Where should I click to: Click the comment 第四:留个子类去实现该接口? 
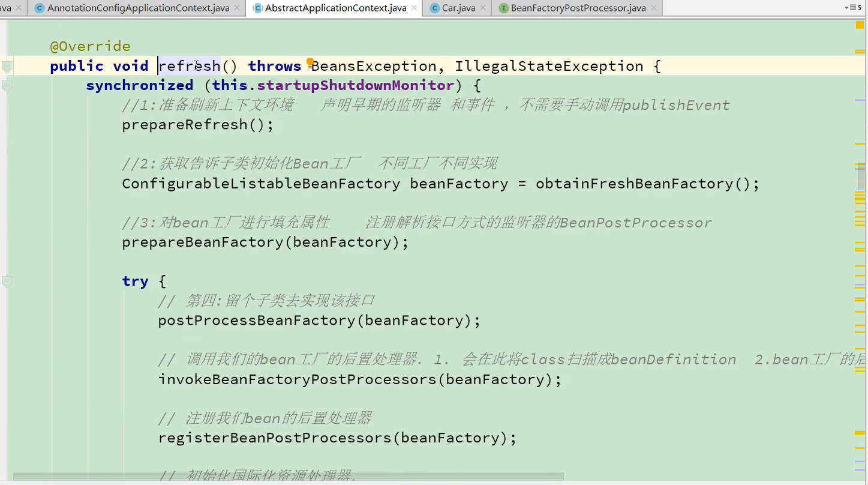(267, 301)
